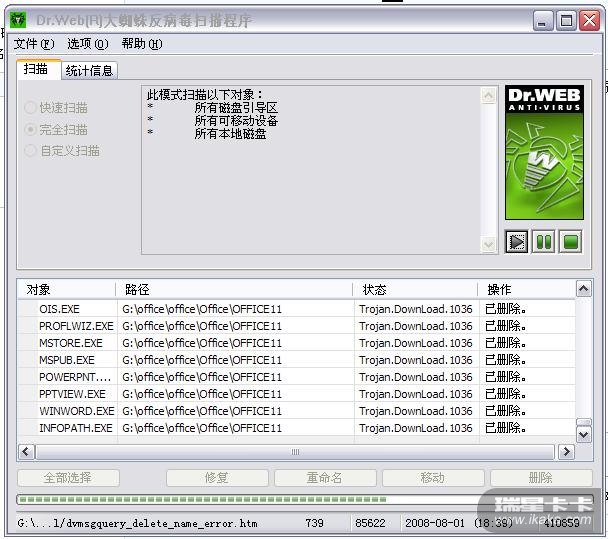Image resolution: width=608 pixels, height=539 pixels.
Task: Maximize the Dr.Web scanner window
Action: pyautogui.click(x=566, y=20)
